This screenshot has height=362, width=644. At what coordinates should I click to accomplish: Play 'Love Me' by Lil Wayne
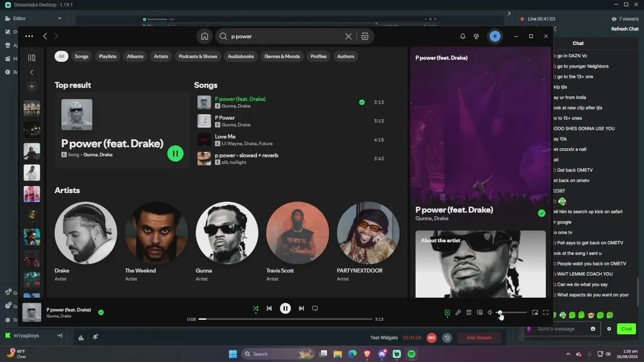click(297, 140)
